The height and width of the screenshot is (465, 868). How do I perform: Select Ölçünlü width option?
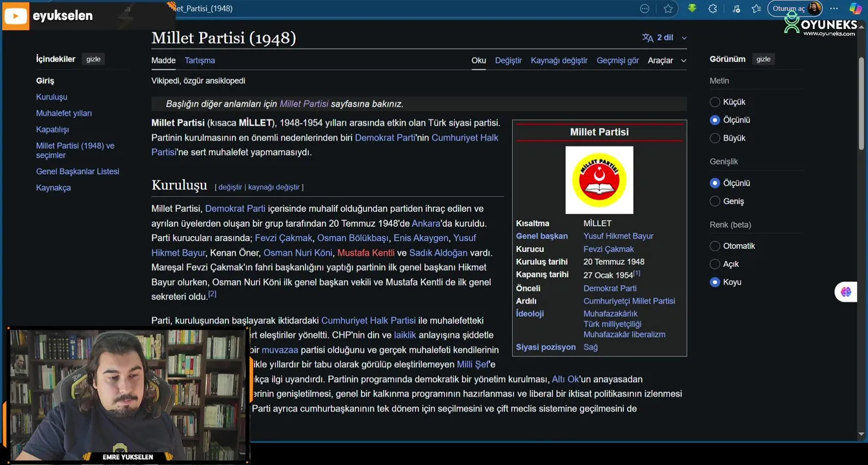tap(715, 183)
